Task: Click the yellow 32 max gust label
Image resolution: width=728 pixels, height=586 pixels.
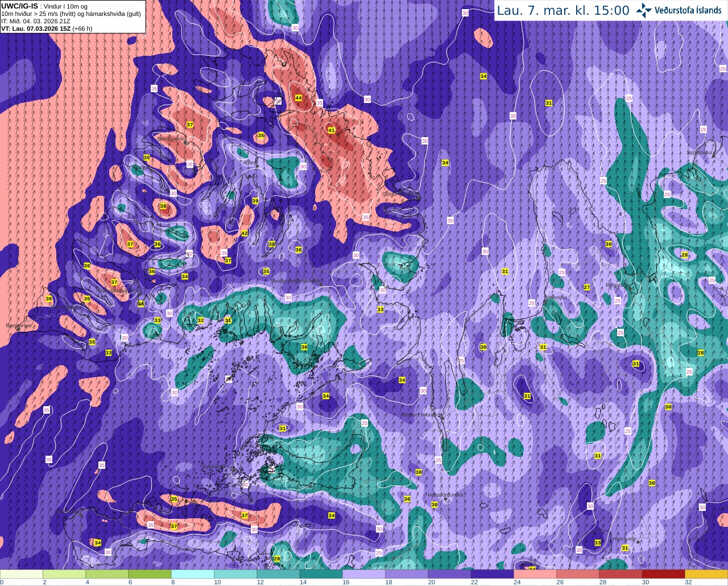Action: pyautogui.click(x=201, y=320)
